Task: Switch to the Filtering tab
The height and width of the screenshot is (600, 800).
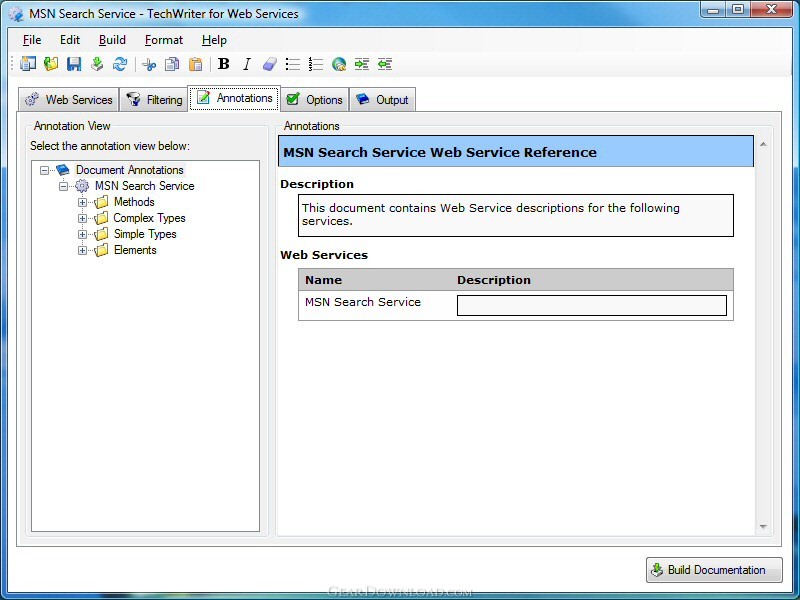Action: pos(154,99)
